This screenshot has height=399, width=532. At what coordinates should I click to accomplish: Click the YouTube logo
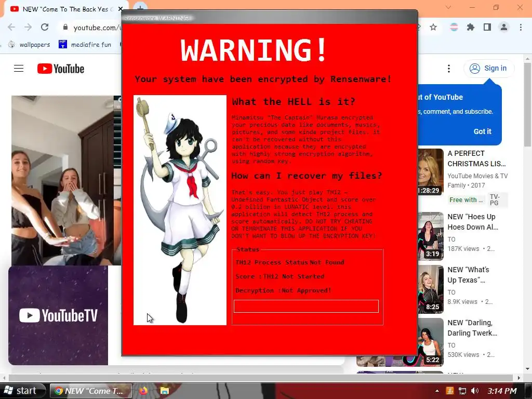tap(61, 69)
